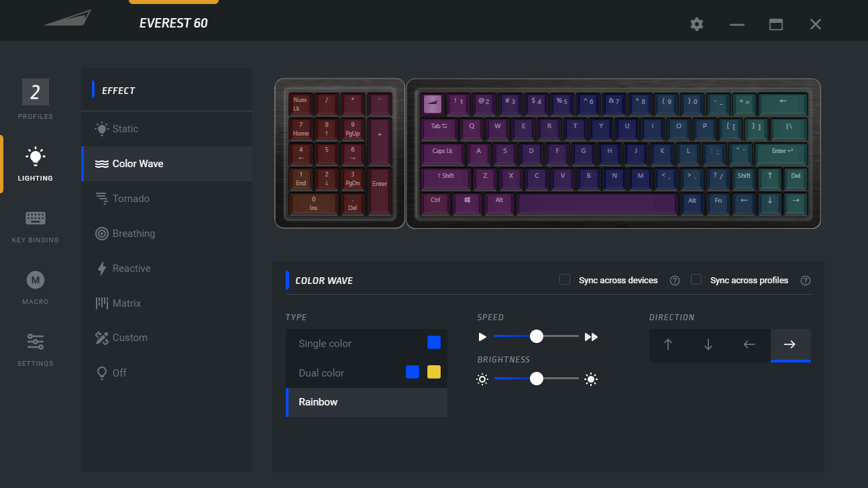Open the Settings sliders icon in the sidebar

click(36, 342)
